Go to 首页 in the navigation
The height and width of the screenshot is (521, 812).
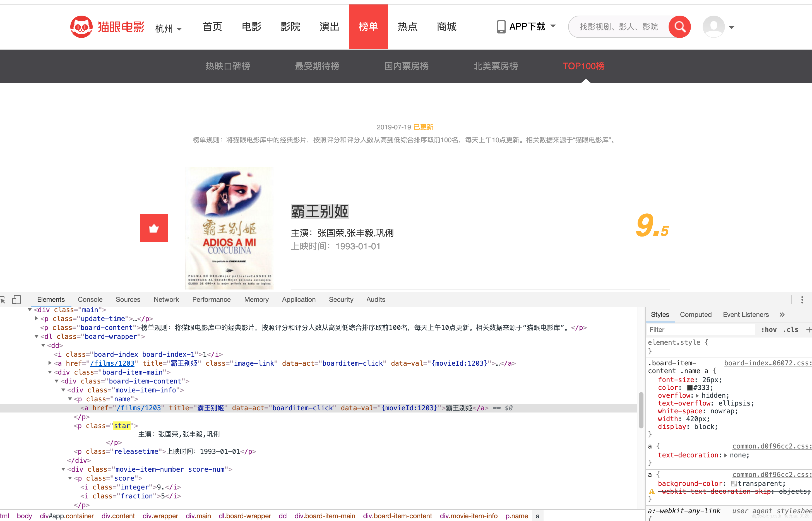(212, 27)
